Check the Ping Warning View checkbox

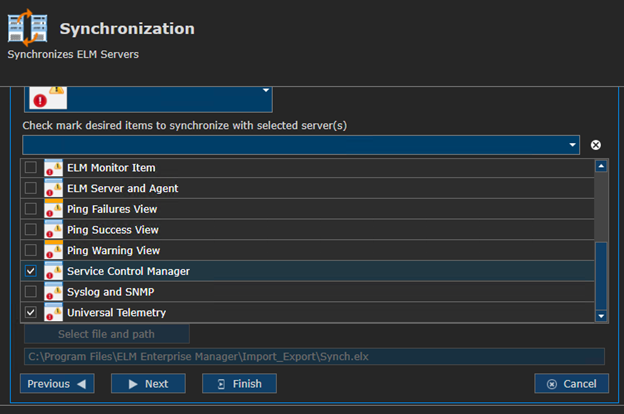click(x=31, y=250)
